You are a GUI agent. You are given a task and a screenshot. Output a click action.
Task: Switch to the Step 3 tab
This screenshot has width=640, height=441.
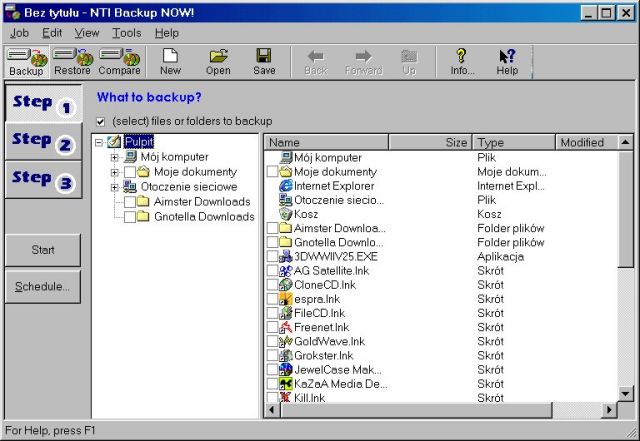click(x=43, y=180)
